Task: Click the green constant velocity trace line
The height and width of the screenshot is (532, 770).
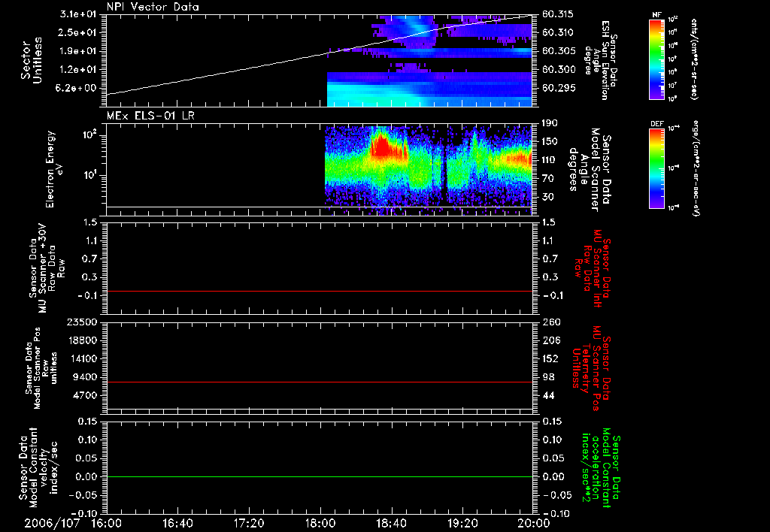Action: point(320,476)
